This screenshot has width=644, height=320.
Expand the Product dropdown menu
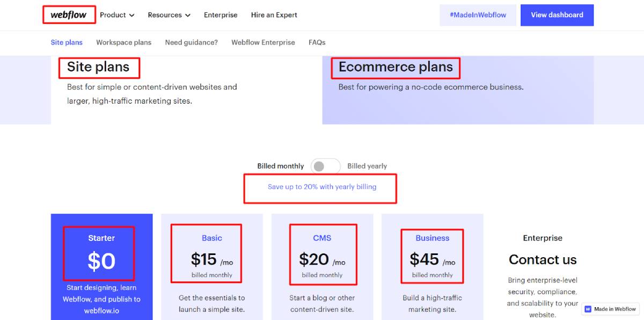[117, 15]
